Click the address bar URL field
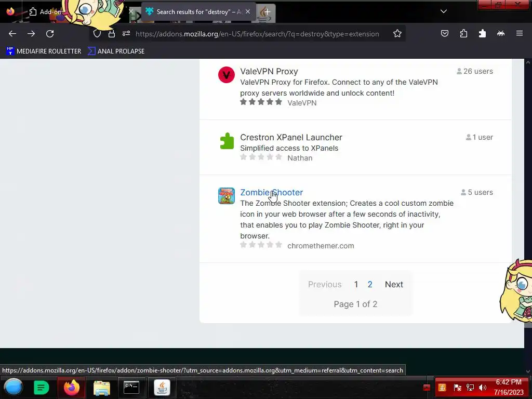This screenshot has height=399, width=532. click(257, 34)
